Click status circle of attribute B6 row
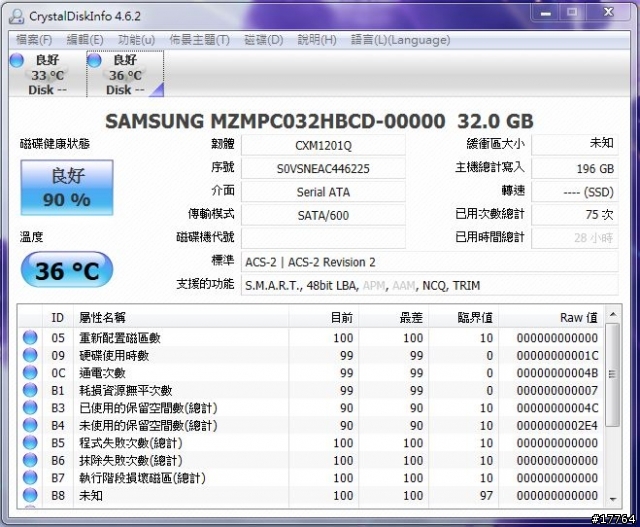The height and width of the screenshot is (527, 640). pos(30,460)
